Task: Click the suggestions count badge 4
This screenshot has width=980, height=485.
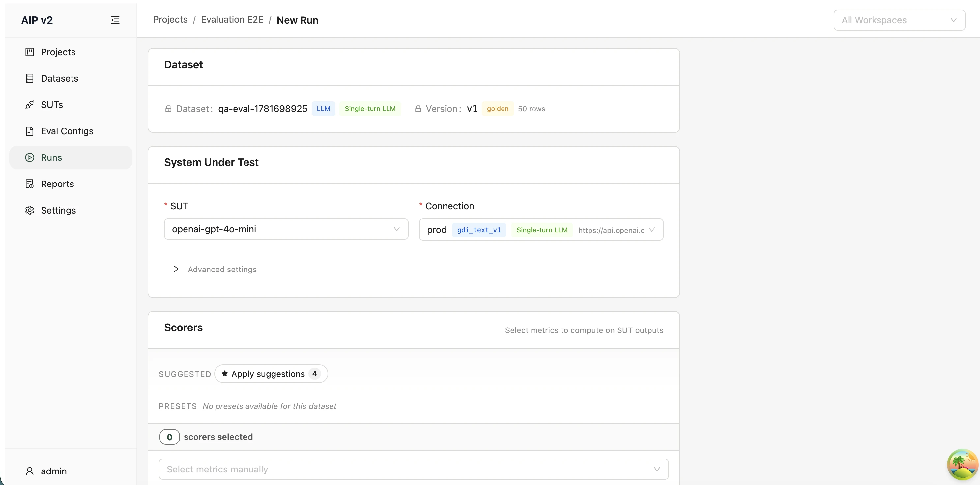Action: [x=314, y=374]
